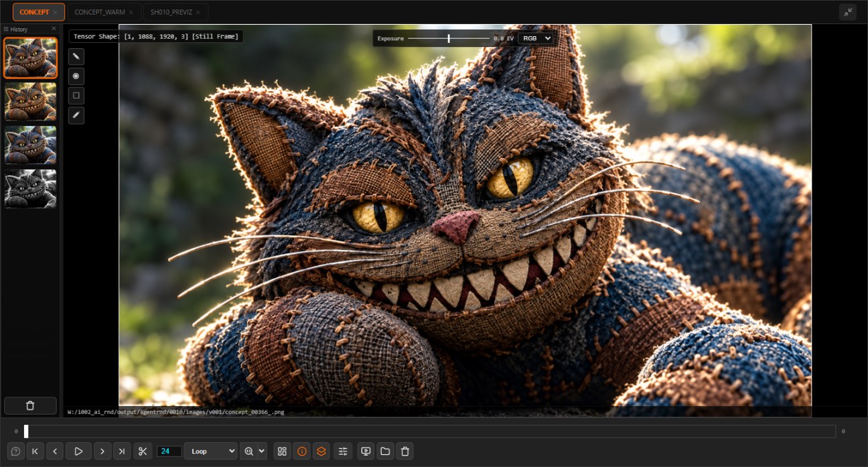Click the Exposure label
Viewport: 868px width, 467px height.
tap(390, 38)
